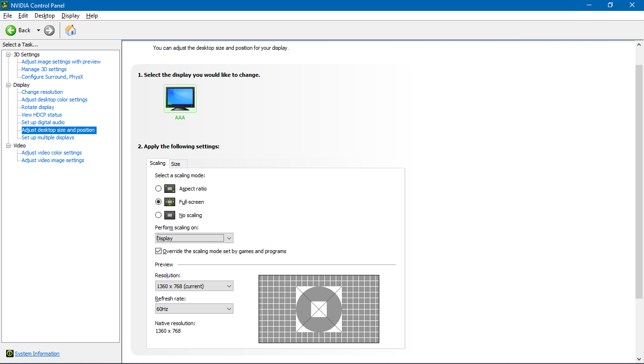
Task: Toggle Override the scaling mode checkbox
Action: pyautogui.click(x=159, y=251)
